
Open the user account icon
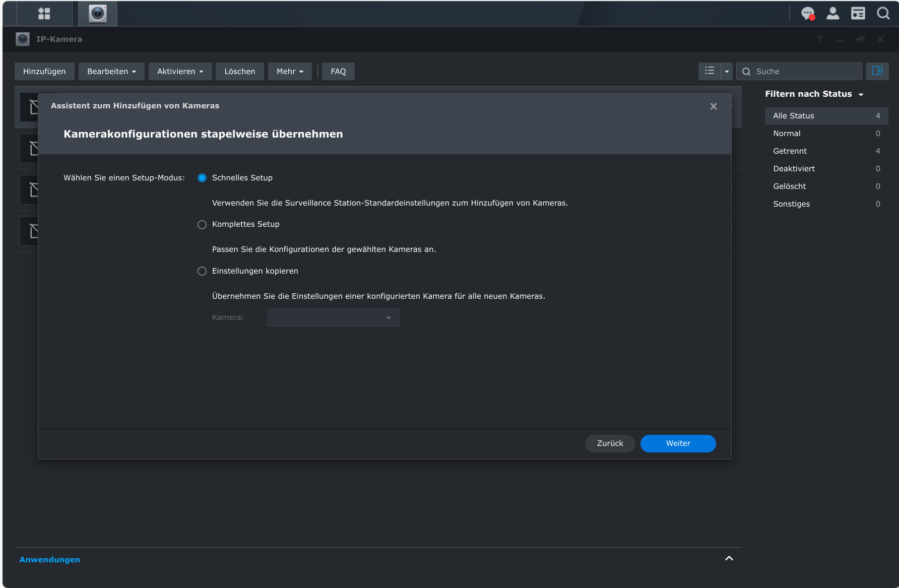tap(833, 14)
